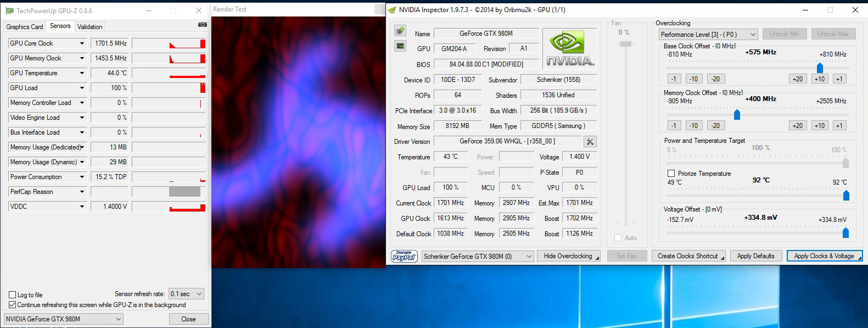Click Close button in GPU-Z
This screenshot has height=328, width=868.
click(x=188, y=319)
